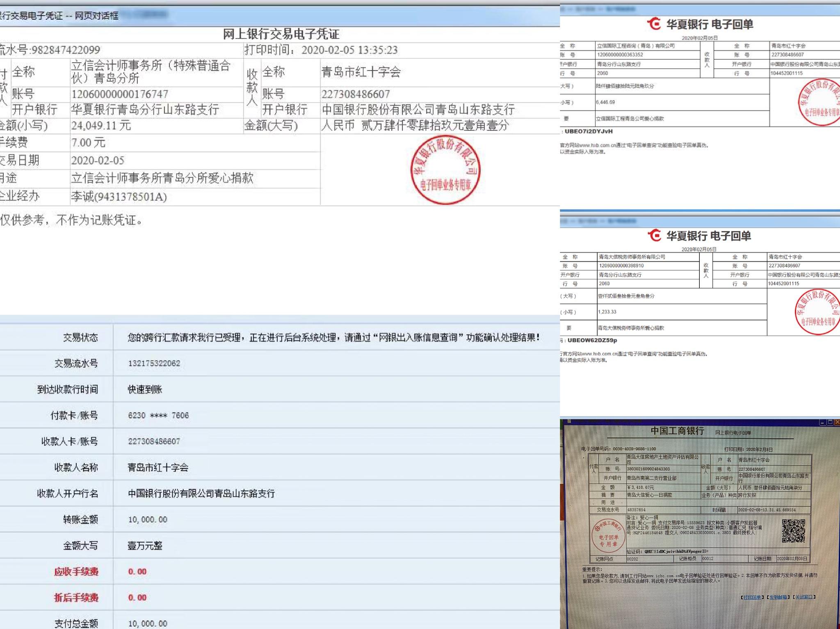Maximize the ICBC receipt window

pos(830,422)
